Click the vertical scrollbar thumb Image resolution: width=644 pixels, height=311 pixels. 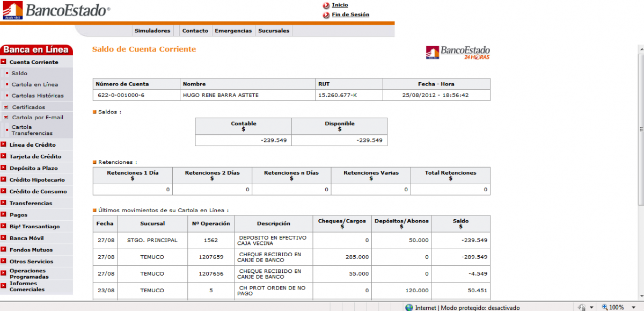coord(641,129)
